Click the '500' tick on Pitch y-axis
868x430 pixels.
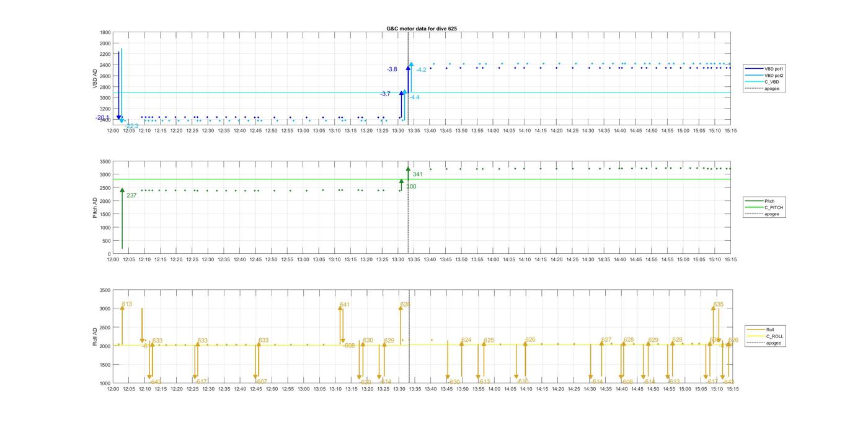tap(107, 241)
